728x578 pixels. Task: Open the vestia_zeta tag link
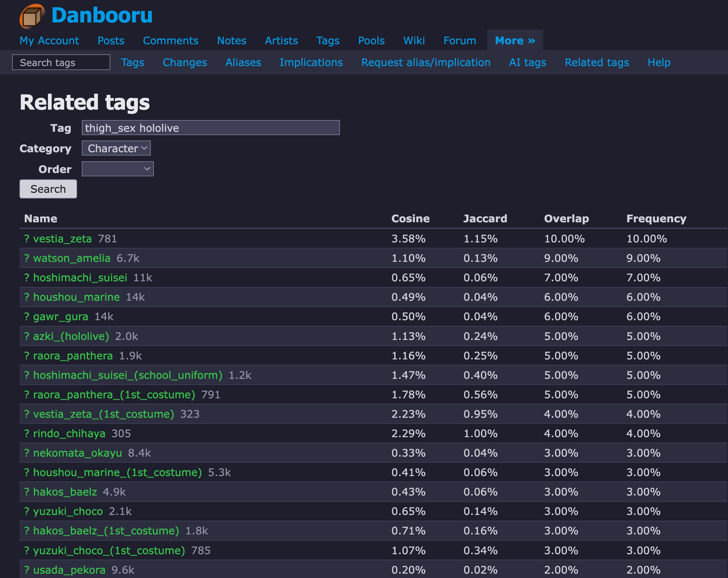(x=62, y=239)
